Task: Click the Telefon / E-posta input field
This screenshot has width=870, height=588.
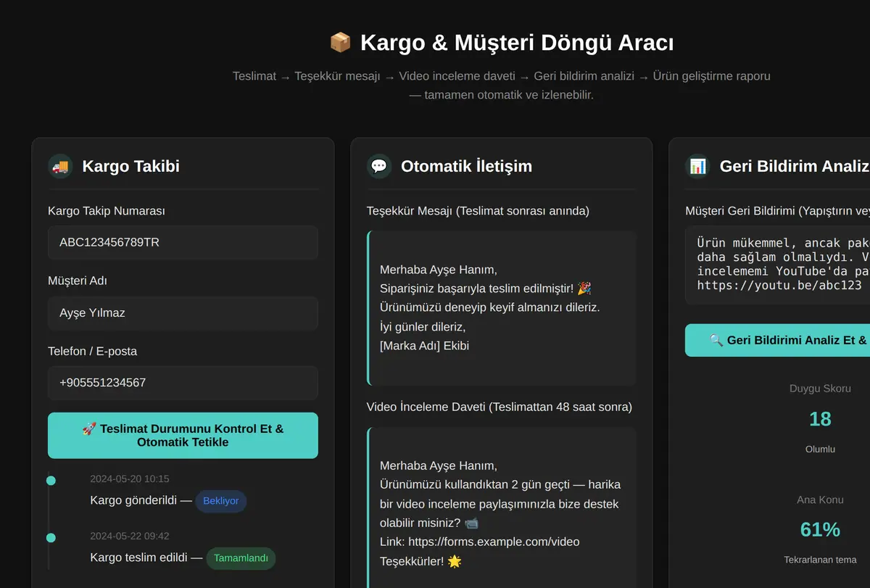Action: pos(183,383)
